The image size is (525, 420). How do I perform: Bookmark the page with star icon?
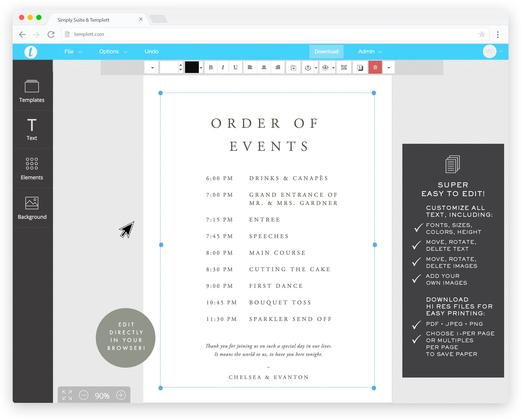point(481,34)
